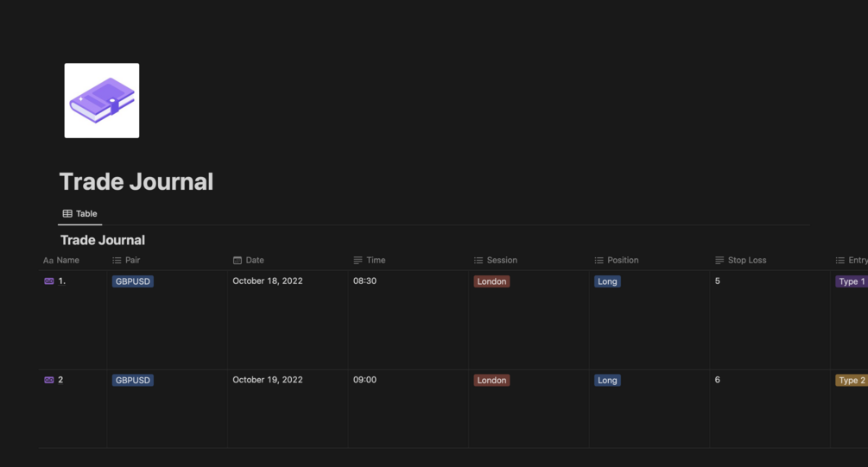Click the Aa icon in Name header
868x467 pixels.
click(x=48, y=260)
